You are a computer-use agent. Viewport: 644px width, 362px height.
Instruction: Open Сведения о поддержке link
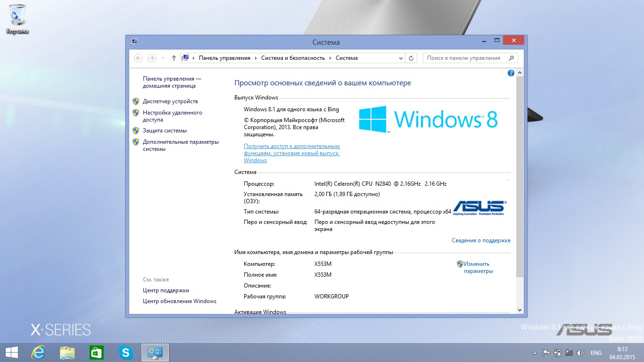click(x=481, y=240)
